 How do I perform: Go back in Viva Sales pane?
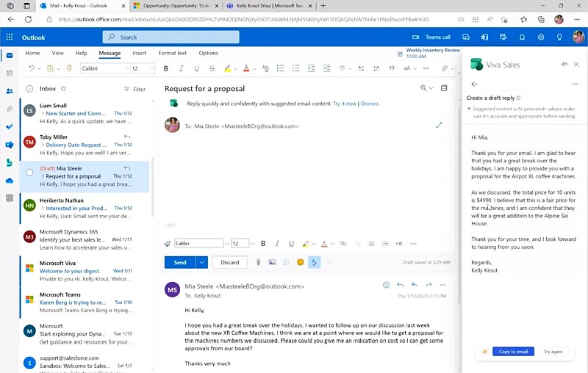pyautogui.click(x=475, y=84)
